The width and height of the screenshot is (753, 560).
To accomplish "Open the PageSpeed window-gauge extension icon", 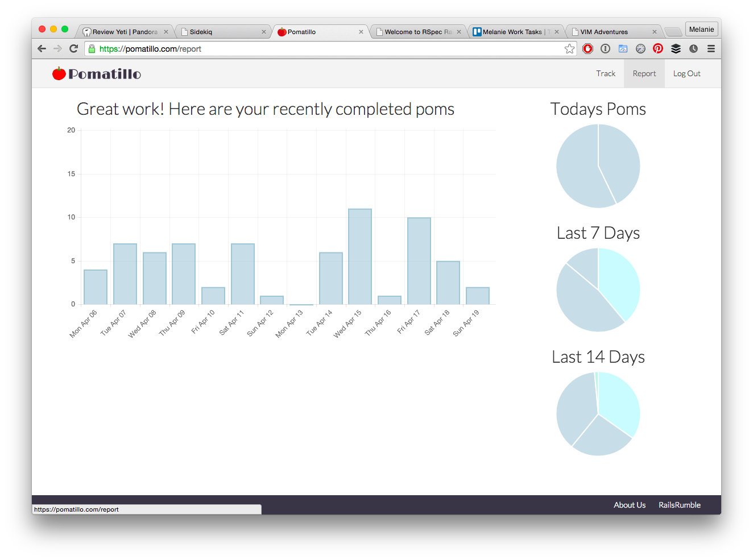I will [x=623, y=49].
